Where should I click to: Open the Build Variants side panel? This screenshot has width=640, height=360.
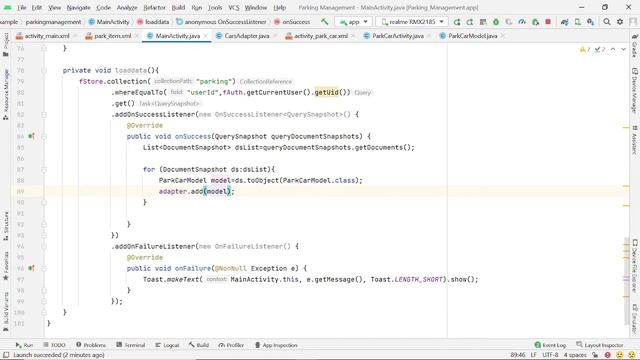pos(6,311)
